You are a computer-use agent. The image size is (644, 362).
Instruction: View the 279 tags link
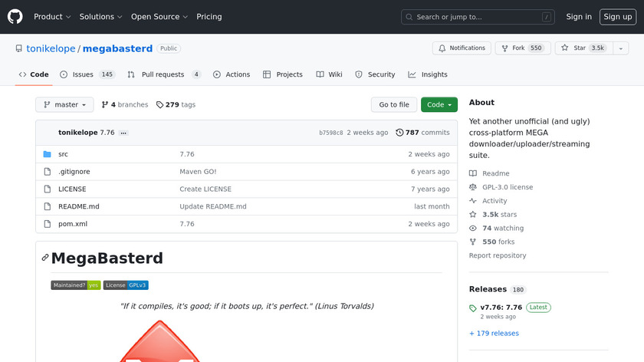tap(176, 105)
